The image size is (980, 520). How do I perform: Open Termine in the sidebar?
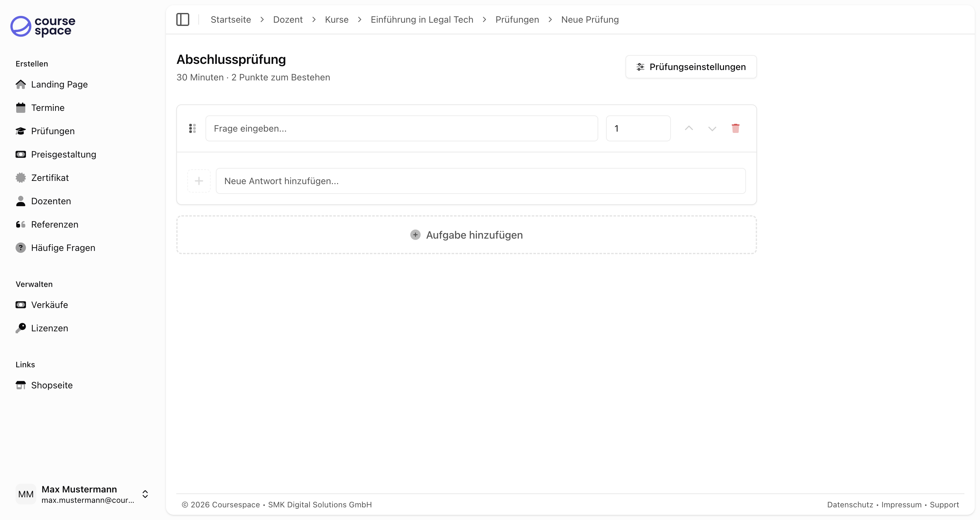click(48, 108)
